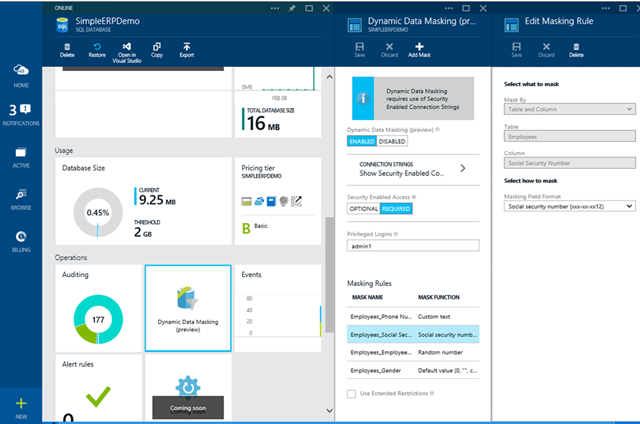The image size is (640, 424).
Task: Maximize the Dynamic Data Masking blade
Action: click(x=466, y=8)
